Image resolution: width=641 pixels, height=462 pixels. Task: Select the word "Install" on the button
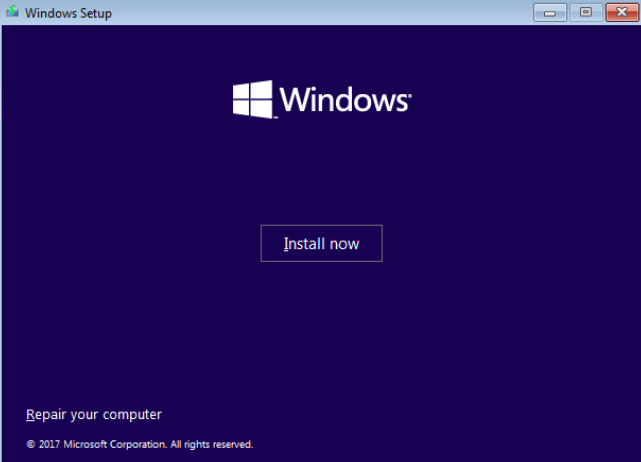tap(300, 244)
